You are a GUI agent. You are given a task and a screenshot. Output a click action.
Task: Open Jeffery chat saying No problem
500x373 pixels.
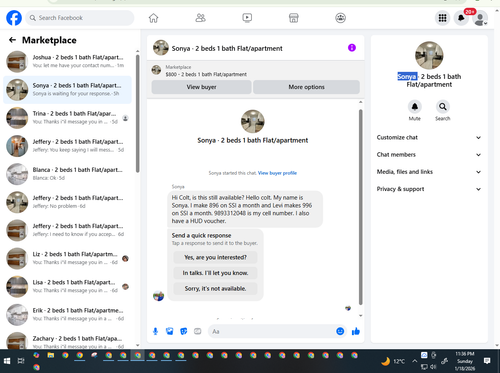coord(67,202)
